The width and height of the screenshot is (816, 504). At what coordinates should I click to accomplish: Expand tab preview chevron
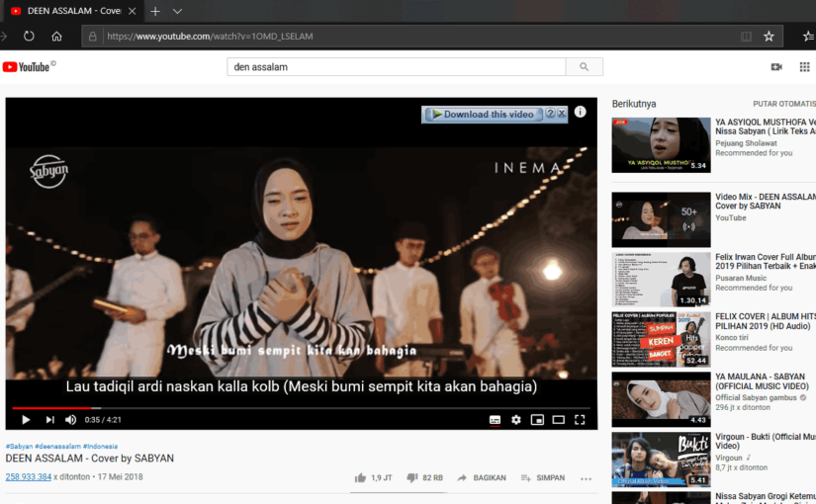pos(177,11)
